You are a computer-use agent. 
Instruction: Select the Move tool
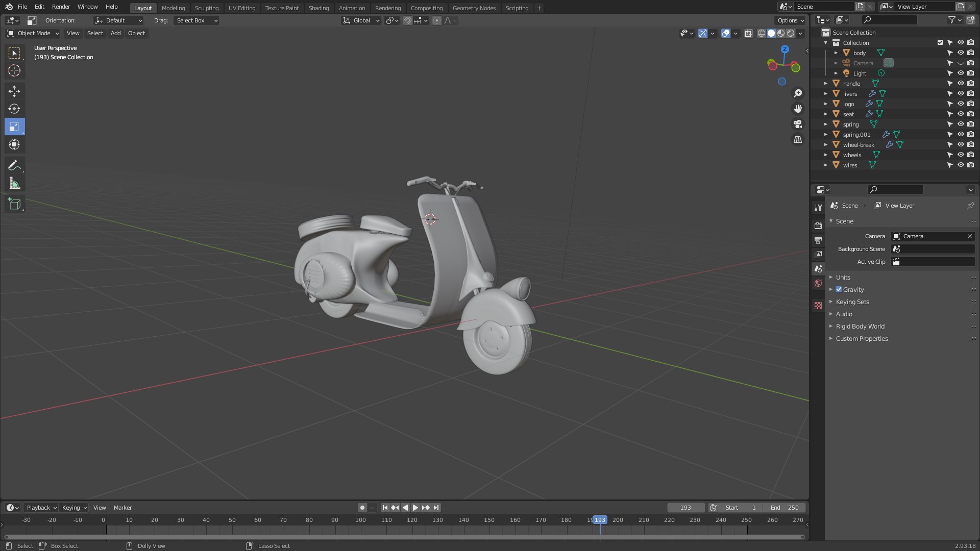click(x=14, y=91)
